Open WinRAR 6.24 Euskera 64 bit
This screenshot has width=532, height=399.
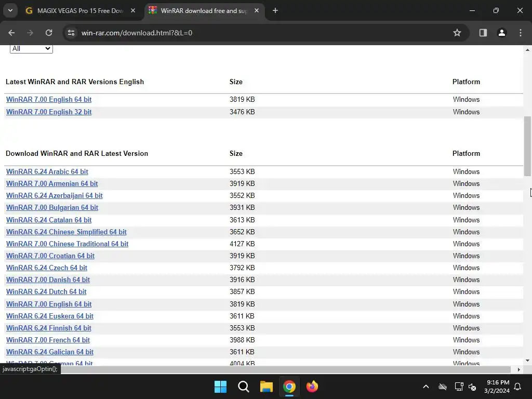pos(50,316)
